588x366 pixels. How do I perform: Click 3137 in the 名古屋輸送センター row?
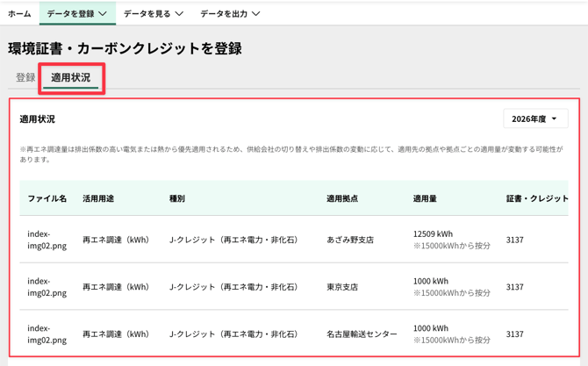click(514, 334)
